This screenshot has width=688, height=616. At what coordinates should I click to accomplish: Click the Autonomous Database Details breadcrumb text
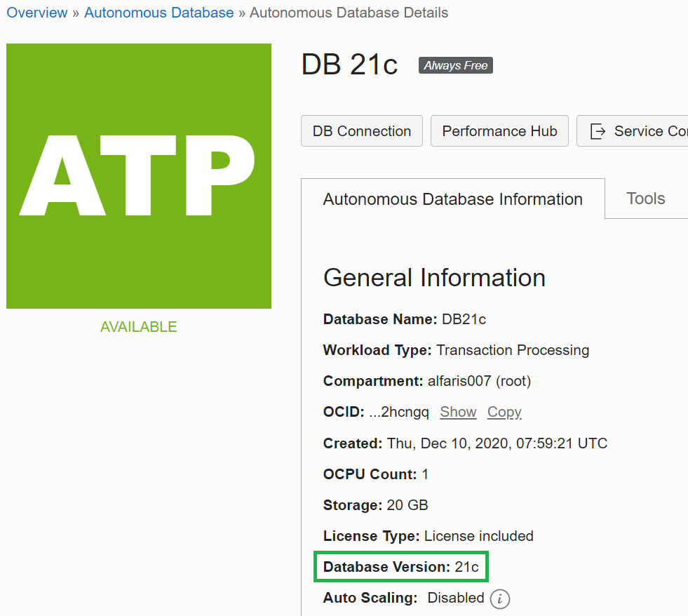point(349,13)
